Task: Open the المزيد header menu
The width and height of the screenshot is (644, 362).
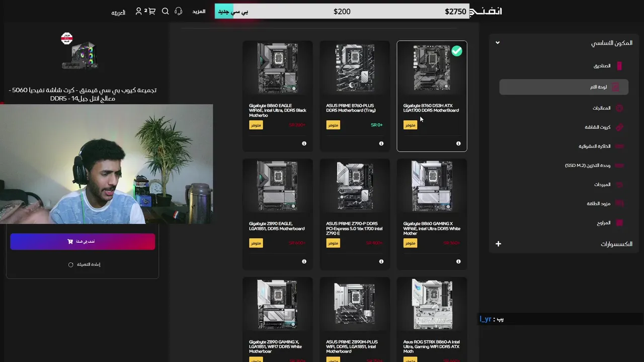Action: click(x=199, y=11)
